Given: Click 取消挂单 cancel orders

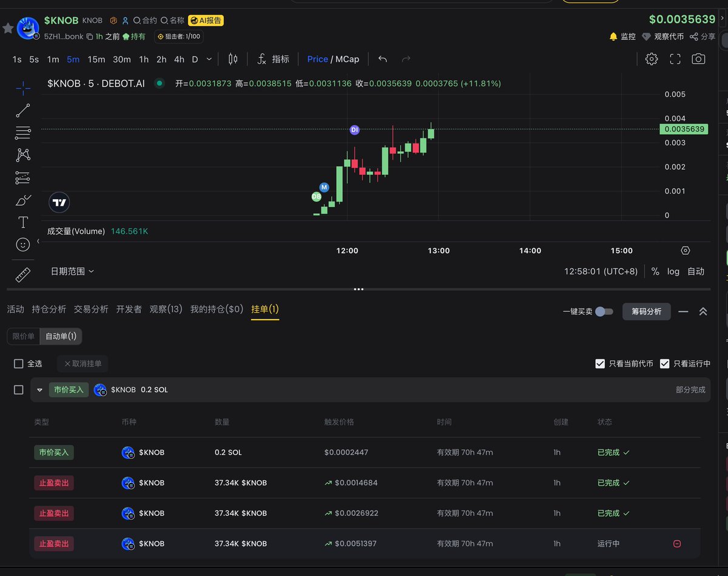Looking at the screenshot, I should click(x=83, y=364).
